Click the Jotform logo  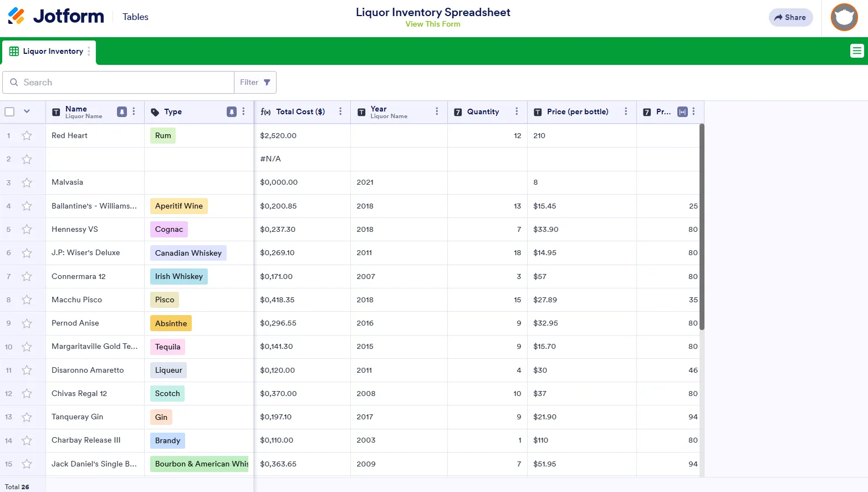tap(56, 16)
